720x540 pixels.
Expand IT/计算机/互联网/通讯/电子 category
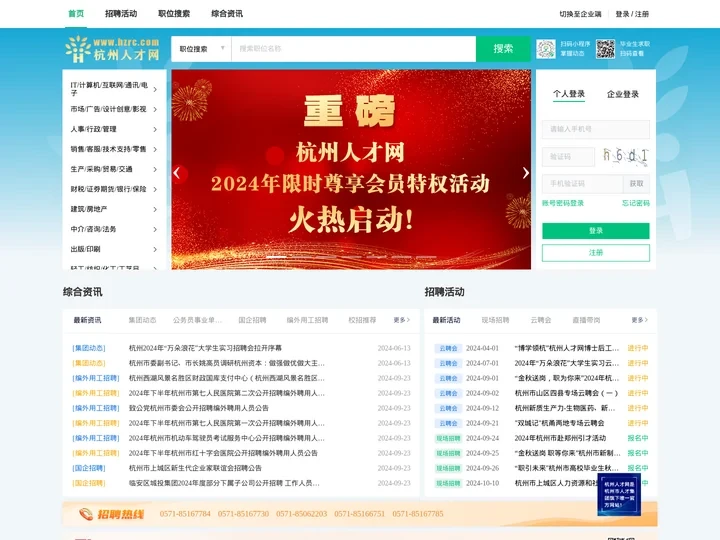[113, 89]
